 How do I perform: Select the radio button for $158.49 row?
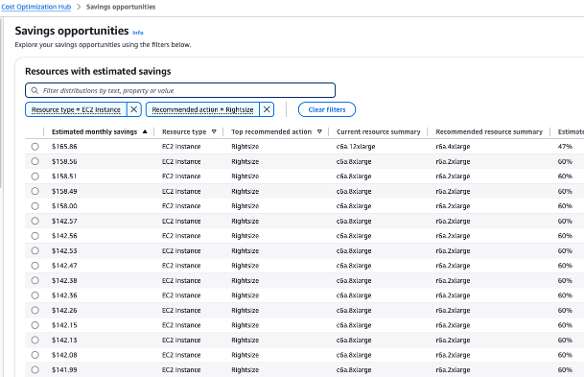point(35,191)
